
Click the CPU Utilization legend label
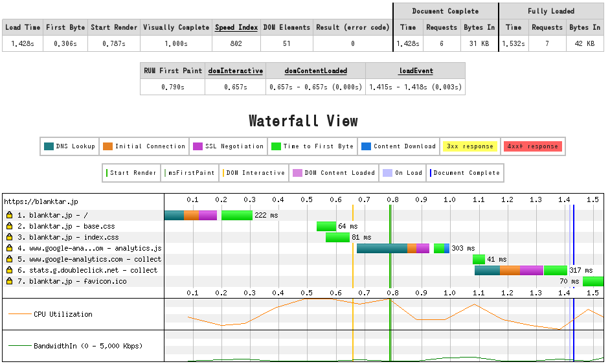[x=63, y=314]
